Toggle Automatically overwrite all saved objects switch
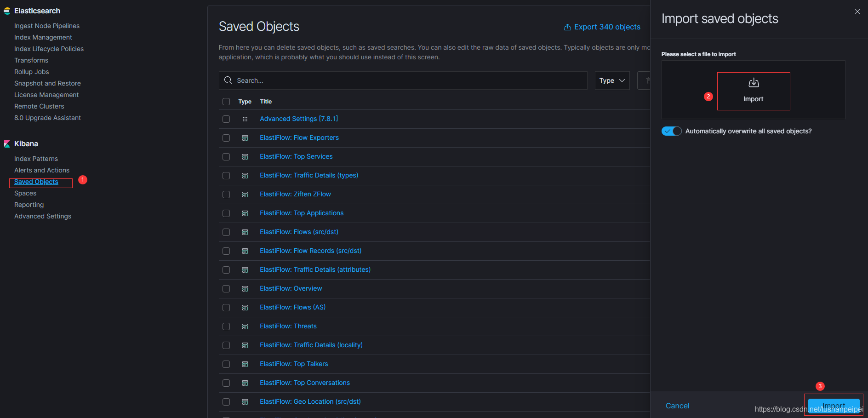Viewport: 868px width, 418px height. pyautogui.click(x=672, y=131)
